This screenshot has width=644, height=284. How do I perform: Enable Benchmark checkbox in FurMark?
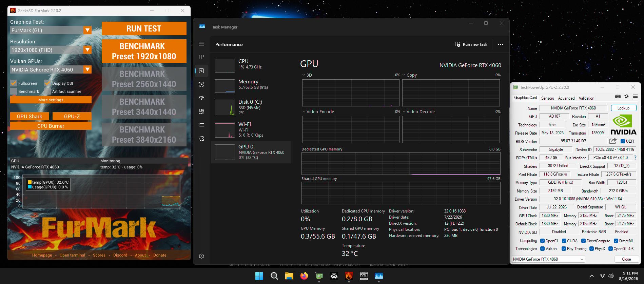pos(14,91)
